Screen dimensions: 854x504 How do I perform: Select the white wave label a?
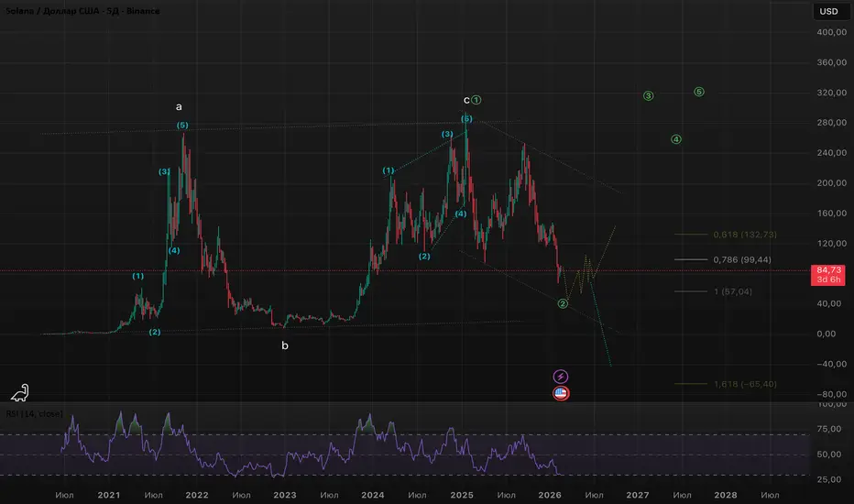pos(179,107)
